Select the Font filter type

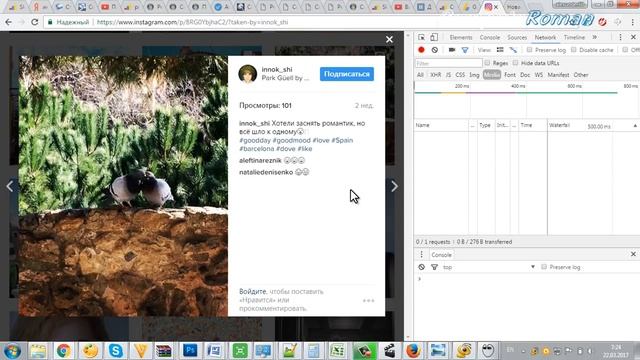coord(510,75)
